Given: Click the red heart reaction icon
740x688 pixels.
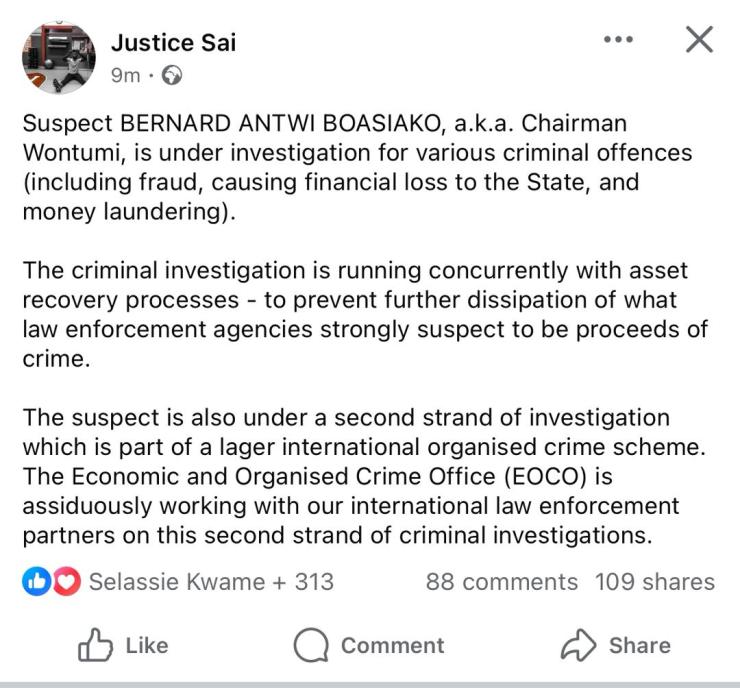Looking at the screenshot, I should 67,581.
